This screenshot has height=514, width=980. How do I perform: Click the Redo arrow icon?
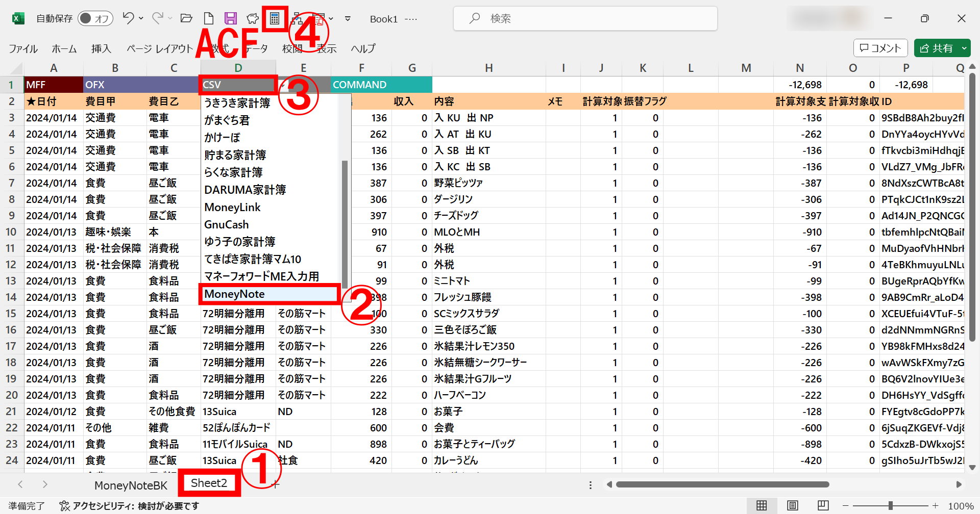tap(157, 18)
